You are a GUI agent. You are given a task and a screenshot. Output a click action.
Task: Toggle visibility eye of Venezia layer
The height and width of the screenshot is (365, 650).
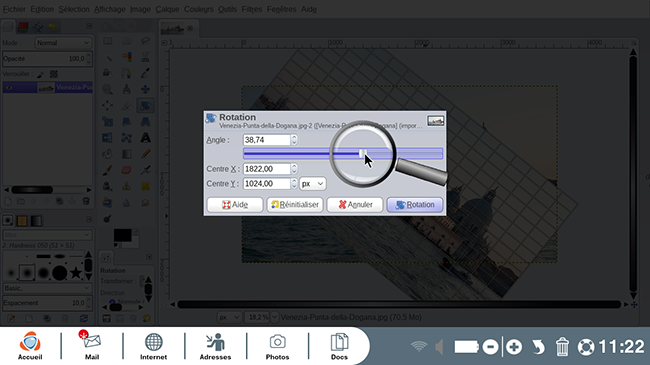point(9,88)
